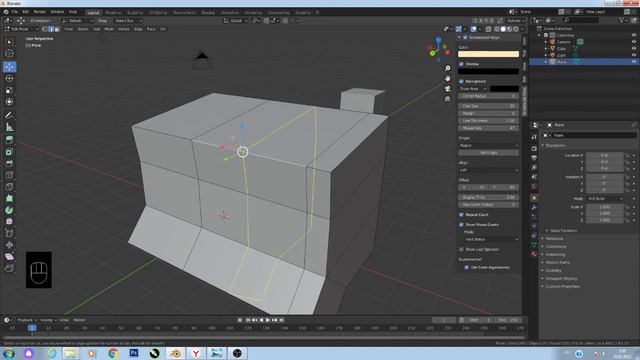Open the Render properties tab icon
The height and width of the screenshot is (360, 640).
[534, 149]
